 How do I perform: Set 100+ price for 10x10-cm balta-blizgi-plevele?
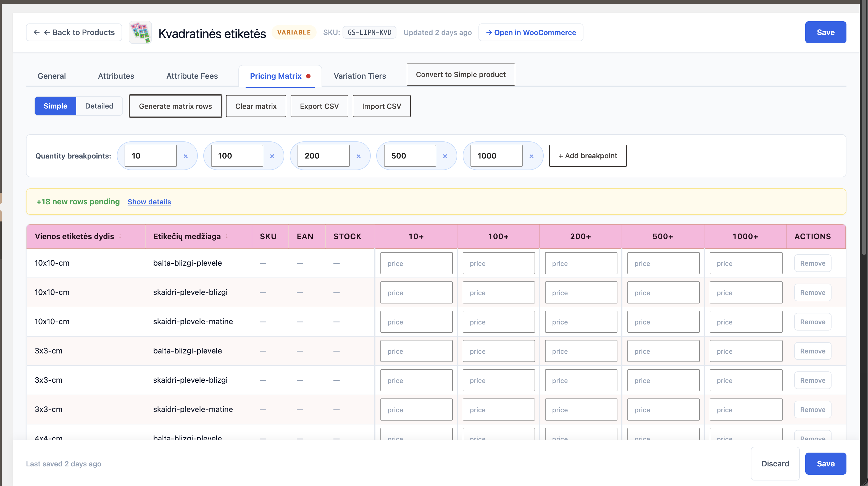click(x=499, y=263)
